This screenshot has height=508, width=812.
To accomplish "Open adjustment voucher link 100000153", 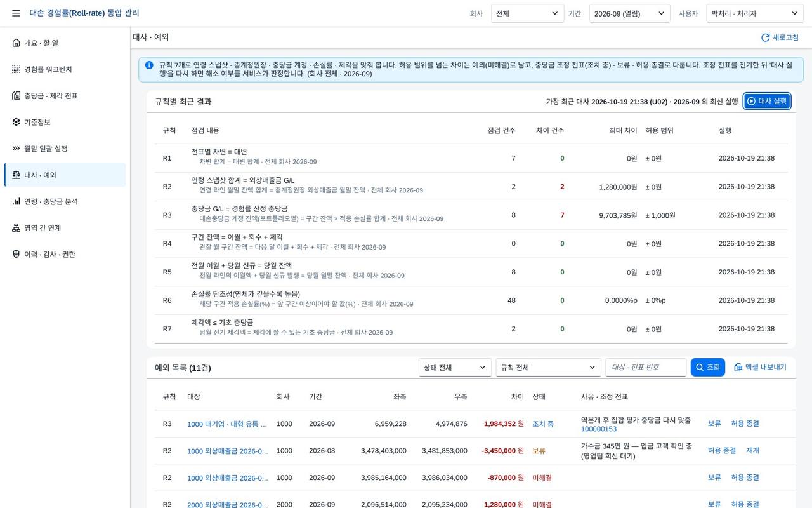I will click(599, 429).
